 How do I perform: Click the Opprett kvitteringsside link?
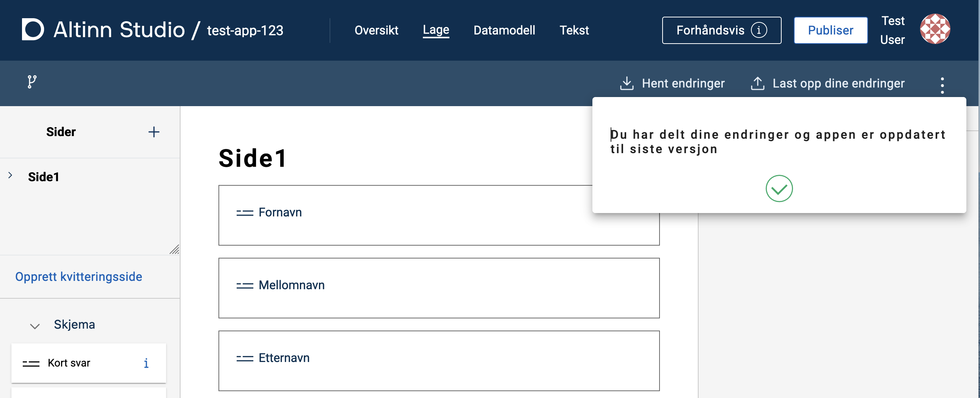pos(79,276)
